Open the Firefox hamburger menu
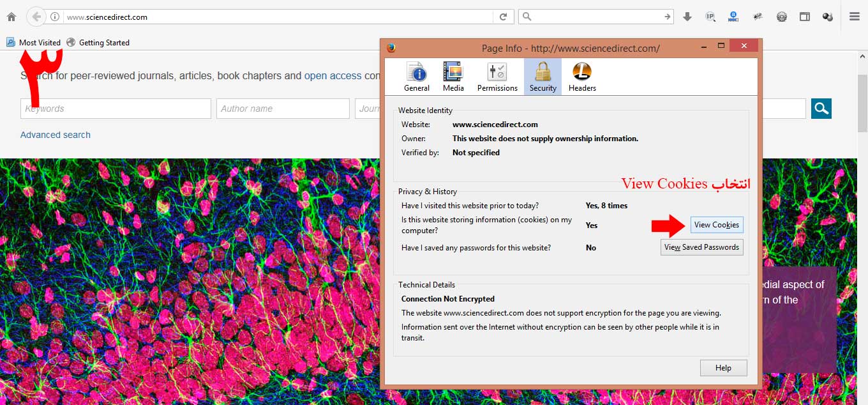Viewport: 868px width, 405px height. [855, 17]
